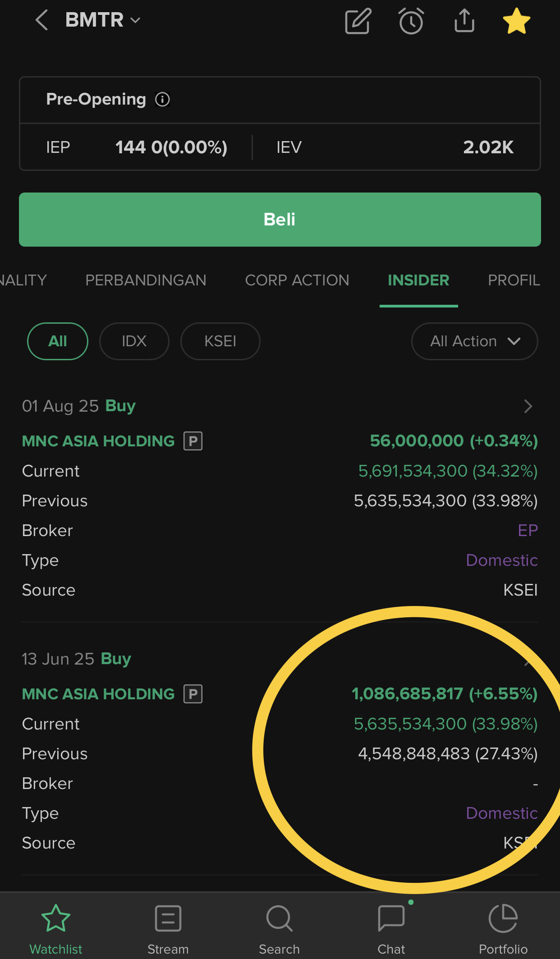Show Pre-Opening info icon
Viewport: 560px width, 959px height.
(162, 99)
